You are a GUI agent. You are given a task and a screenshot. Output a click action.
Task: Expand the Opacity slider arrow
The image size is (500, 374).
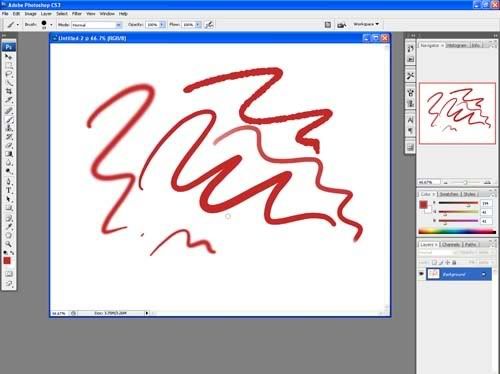(162, 25)
